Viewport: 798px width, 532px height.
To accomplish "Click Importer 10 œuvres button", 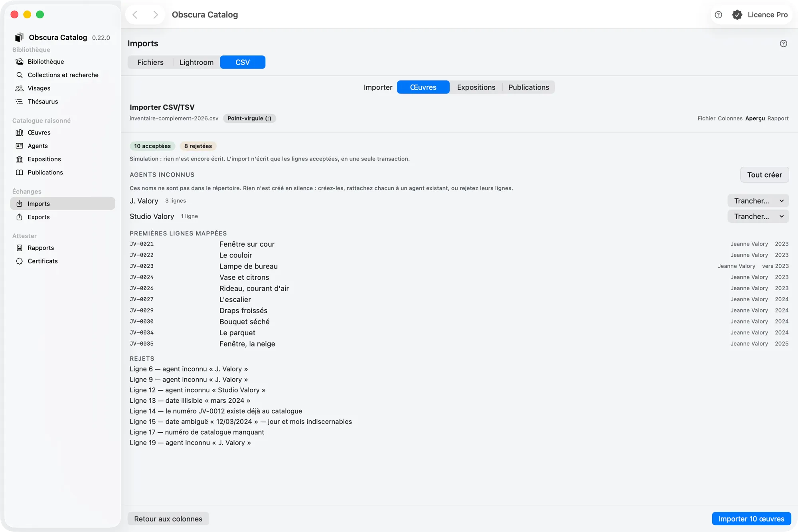I will point(751,519).
